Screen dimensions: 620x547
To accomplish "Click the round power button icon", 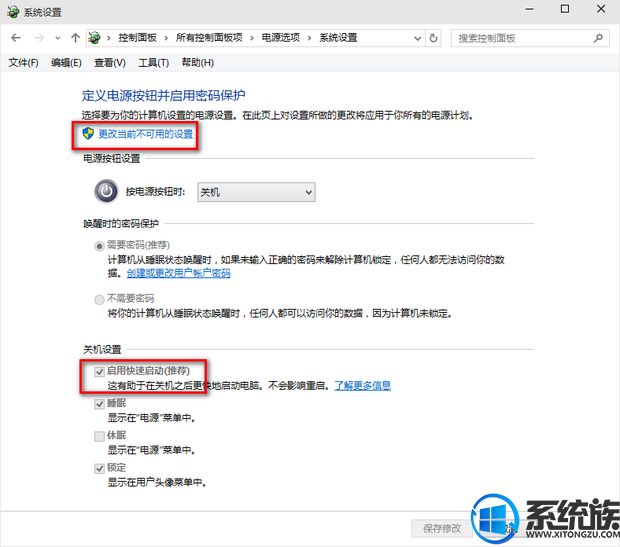I will pyautogui.click(x=106, y=191).
